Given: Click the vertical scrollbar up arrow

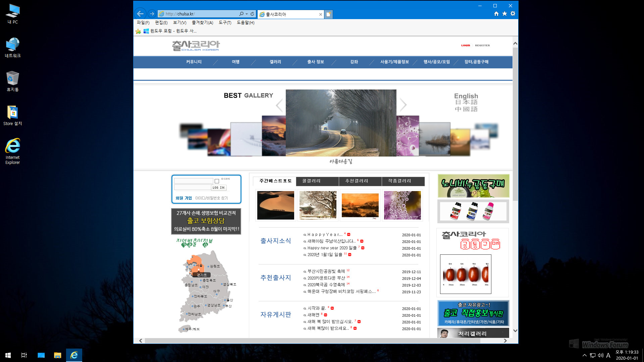Looking at the screenshot, I should [x=515, y=43].
